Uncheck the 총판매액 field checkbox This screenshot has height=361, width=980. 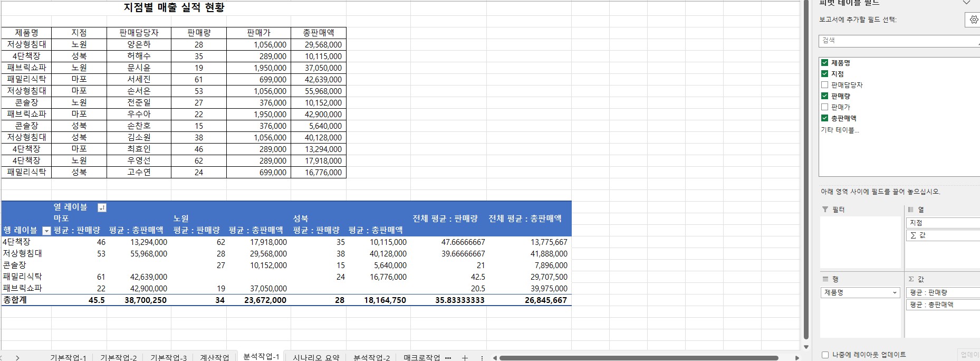[x=824, y=118]
